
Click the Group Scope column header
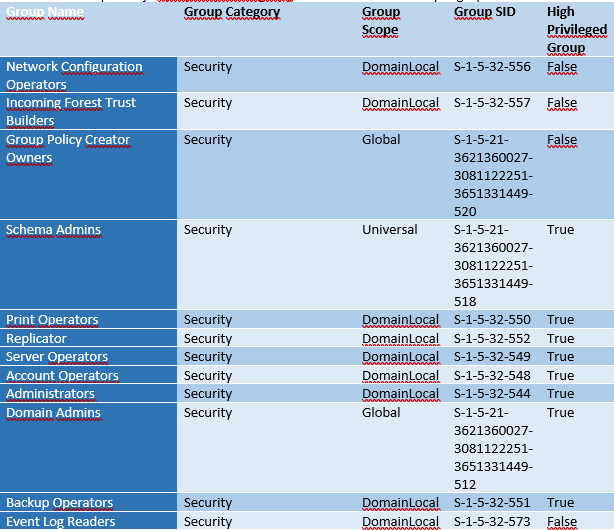(x=381, y=21)
